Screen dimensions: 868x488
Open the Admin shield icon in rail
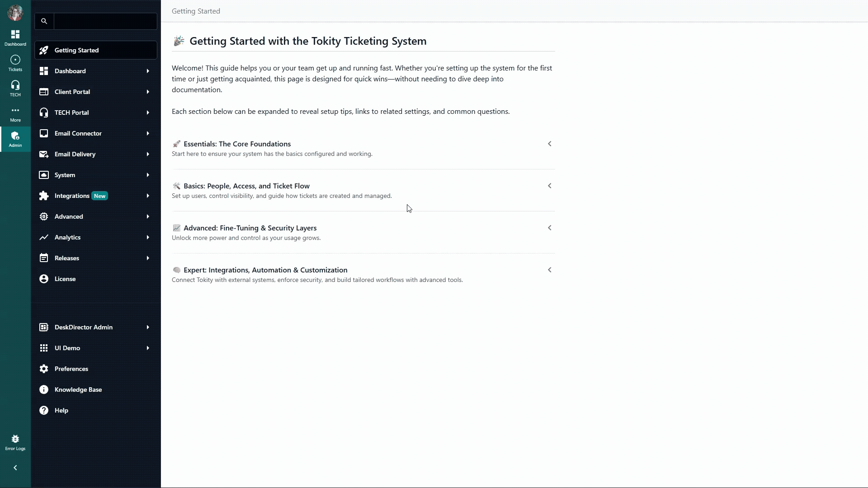[x=15, y=139]
